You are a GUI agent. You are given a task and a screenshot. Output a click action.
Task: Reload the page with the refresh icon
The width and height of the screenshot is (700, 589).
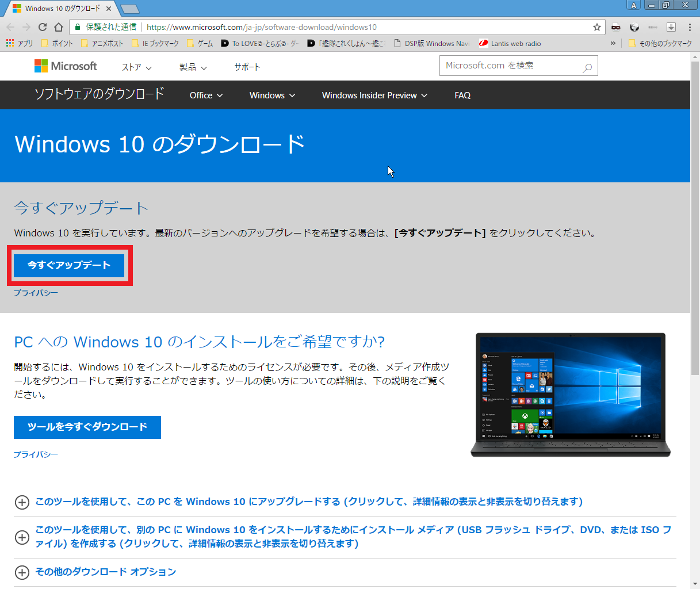pos(43,27)
